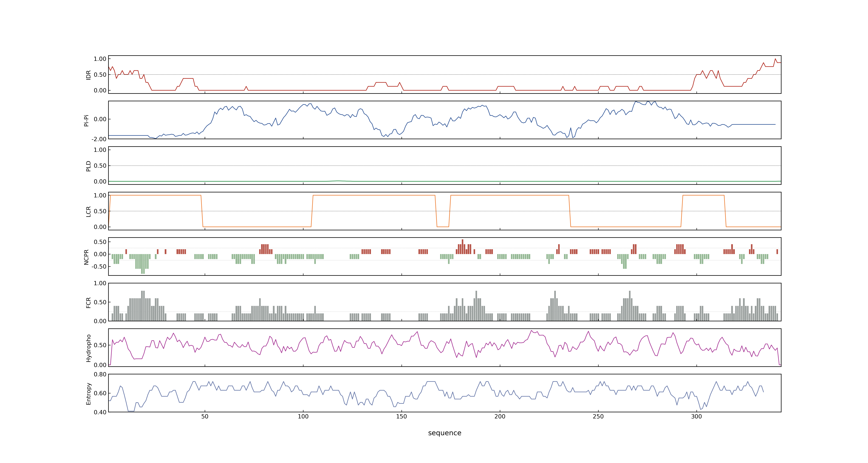The width and height of the screenshot is (868, 463).
Task: Click the 0.40 tick of Entropy panel
Action: 100,412
